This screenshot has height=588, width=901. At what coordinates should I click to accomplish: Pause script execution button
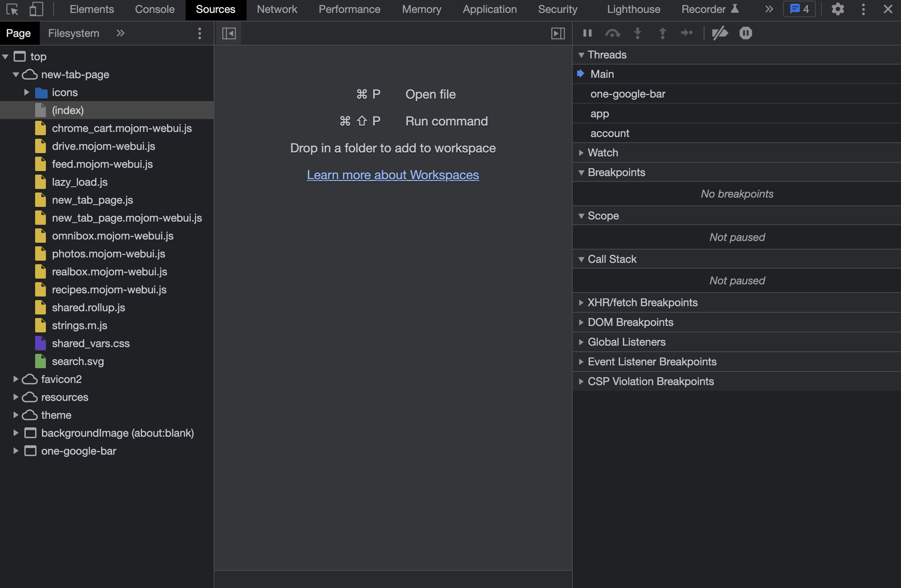[x=587, y=33]
